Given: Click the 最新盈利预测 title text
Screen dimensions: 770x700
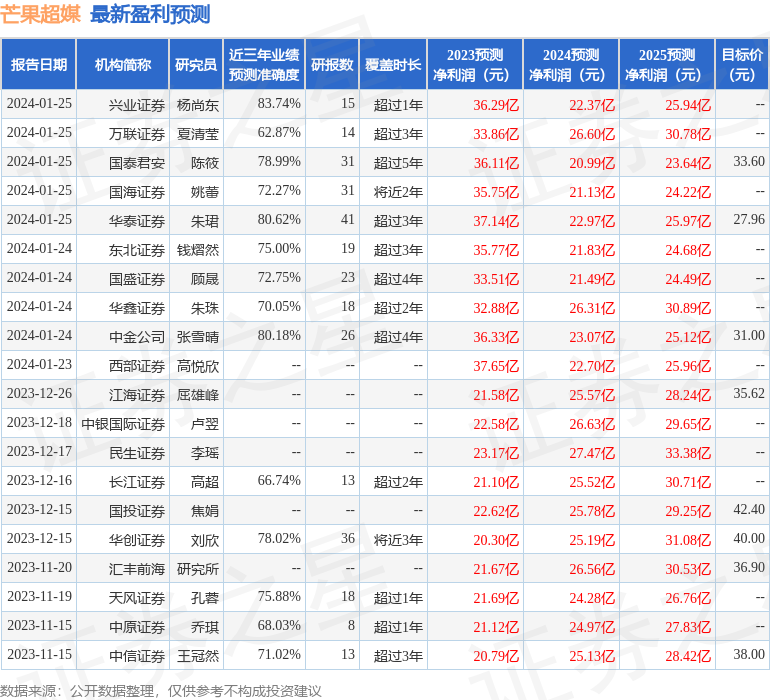Looking at the screenshot, I should click(x=150, y=14).
